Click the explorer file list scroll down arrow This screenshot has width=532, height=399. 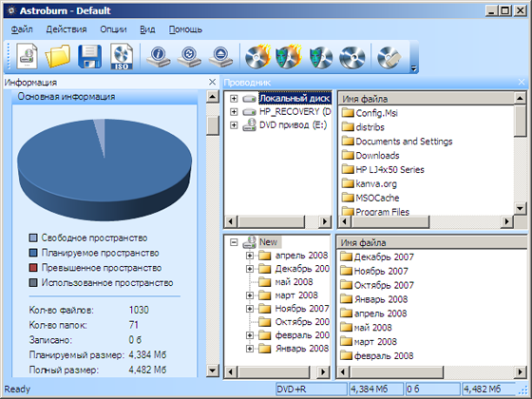coord(521,208)
